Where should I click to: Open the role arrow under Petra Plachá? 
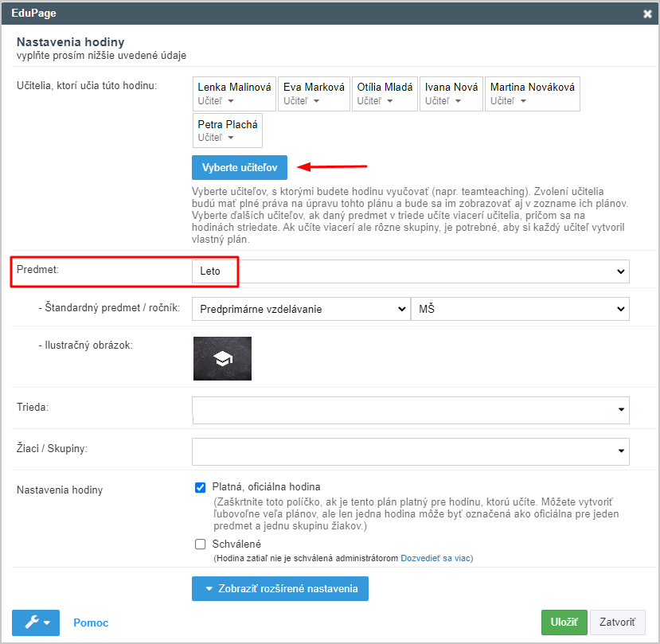231,138
